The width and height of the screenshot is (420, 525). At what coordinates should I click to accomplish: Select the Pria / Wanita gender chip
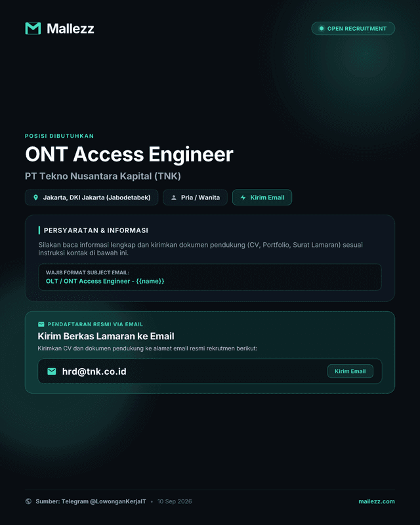click(x=196, y=198)
